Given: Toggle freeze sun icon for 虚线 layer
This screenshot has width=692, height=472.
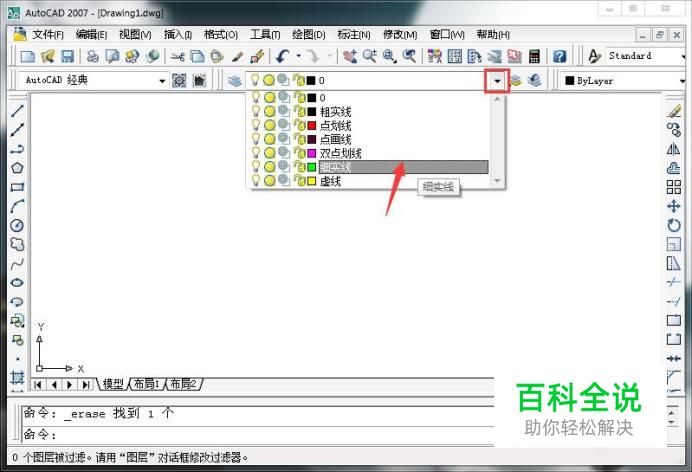Looking at the screenshot, I should 269,180.
